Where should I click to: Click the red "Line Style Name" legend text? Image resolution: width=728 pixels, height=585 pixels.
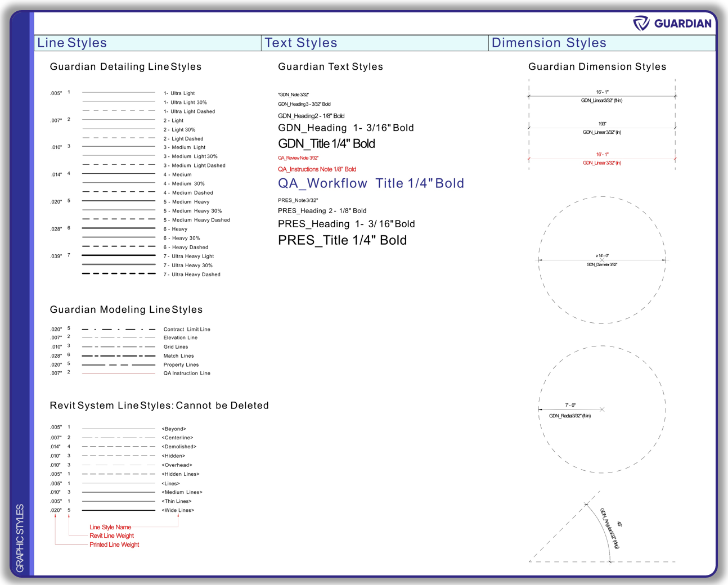[110, 528]
